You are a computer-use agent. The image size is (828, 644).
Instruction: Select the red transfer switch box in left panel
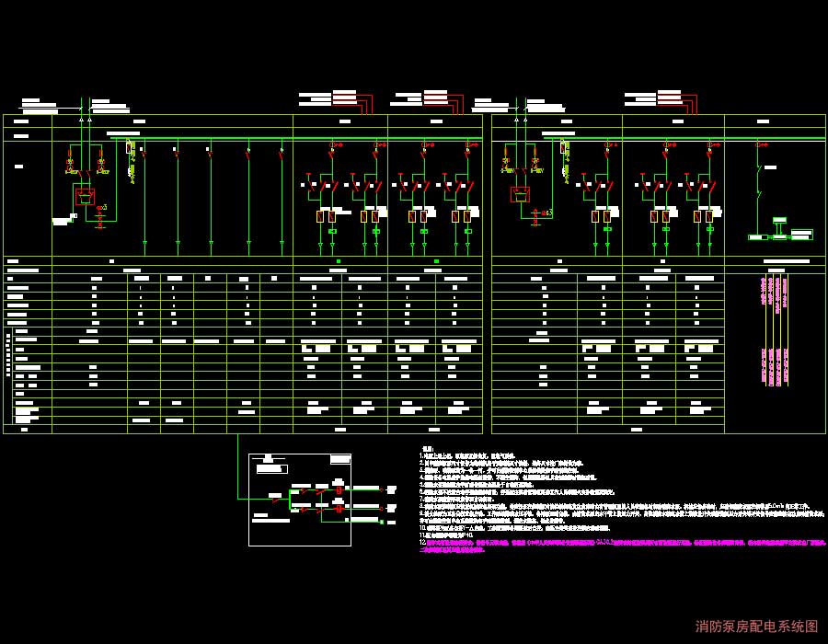pyautogui.click(x=85, y=196)
